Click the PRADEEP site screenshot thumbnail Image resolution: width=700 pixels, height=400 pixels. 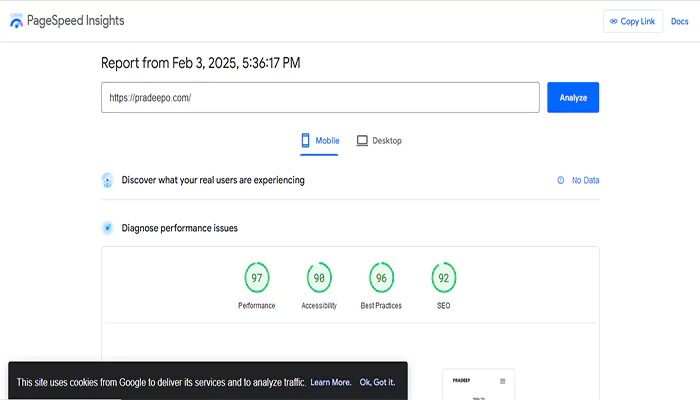coord(479,384)
